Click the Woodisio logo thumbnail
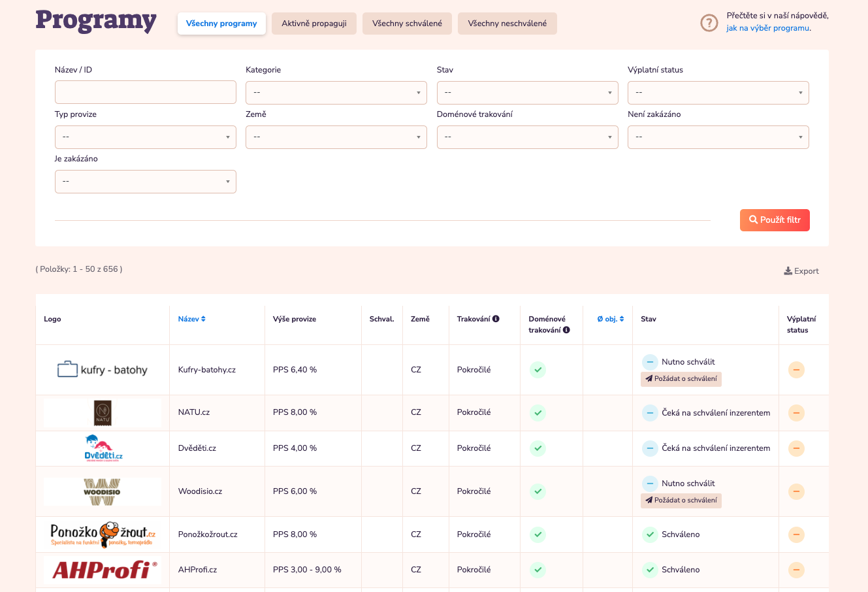Image resolution: width=868 pixels, height=592 pixels. pos(103,491)
